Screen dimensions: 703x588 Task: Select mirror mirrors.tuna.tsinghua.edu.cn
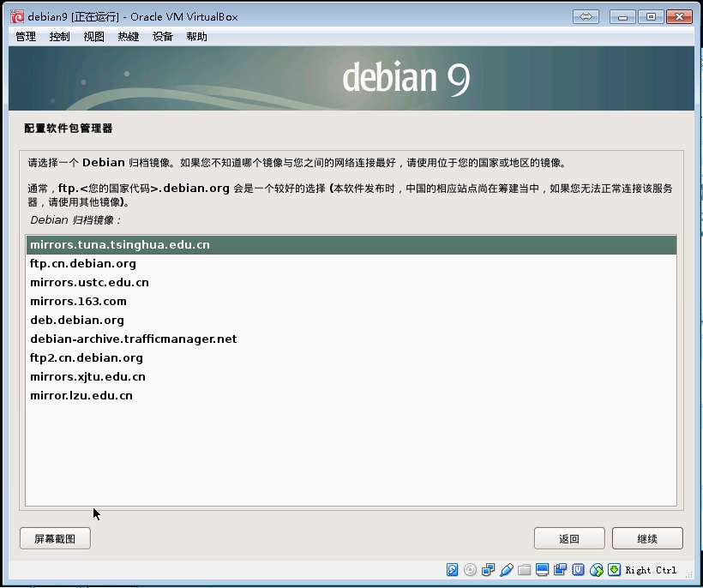click(x=351, y=244)
